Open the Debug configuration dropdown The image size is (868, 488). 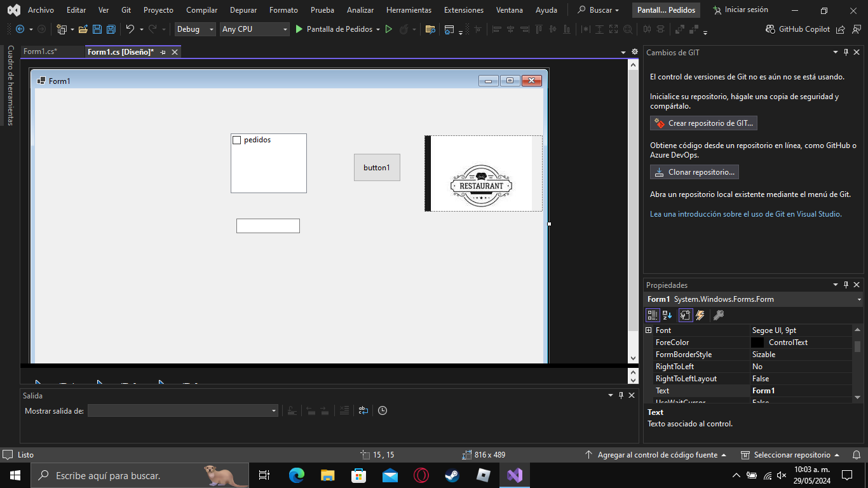click(x=196, y=29)
